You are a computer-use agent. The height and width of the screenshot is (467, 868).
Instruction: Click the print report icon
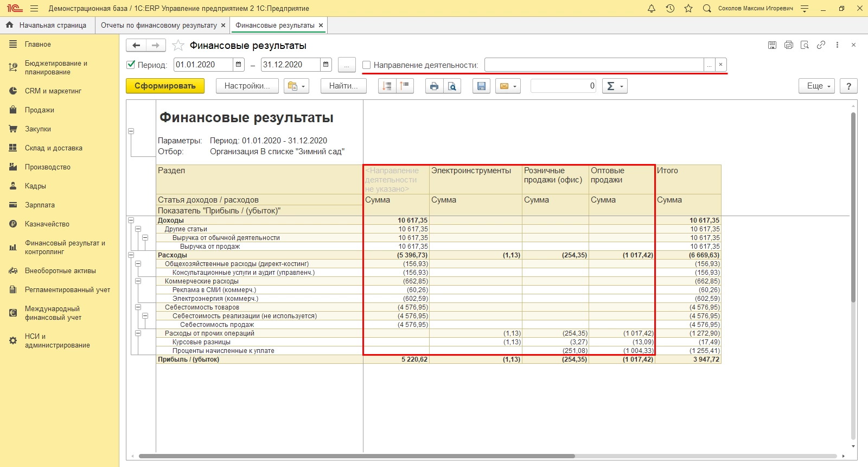click(x=434, y=86)
